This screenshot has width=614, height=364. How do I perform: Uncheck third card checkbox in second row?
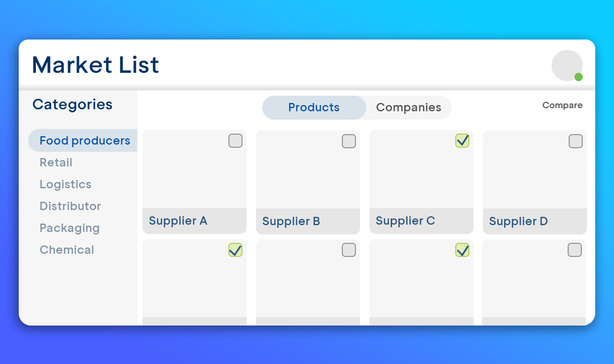[462, 250]
